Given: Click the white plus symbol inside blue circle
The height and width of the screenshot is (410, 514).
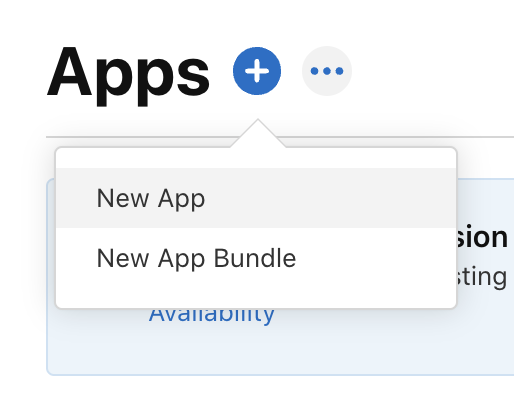Looking at the screenshot, I should 257,71.
